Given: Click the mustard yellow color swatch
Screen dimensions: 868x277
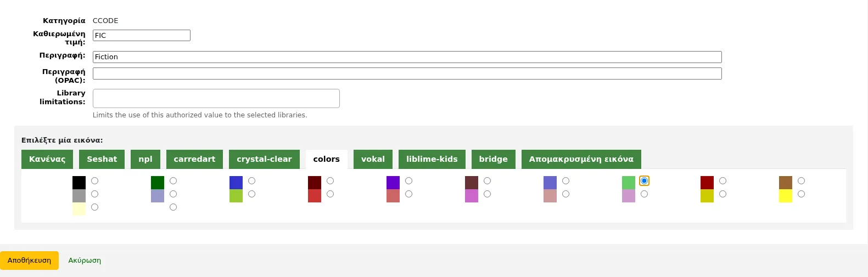Looking at the screenshot, I should (707, 196).
